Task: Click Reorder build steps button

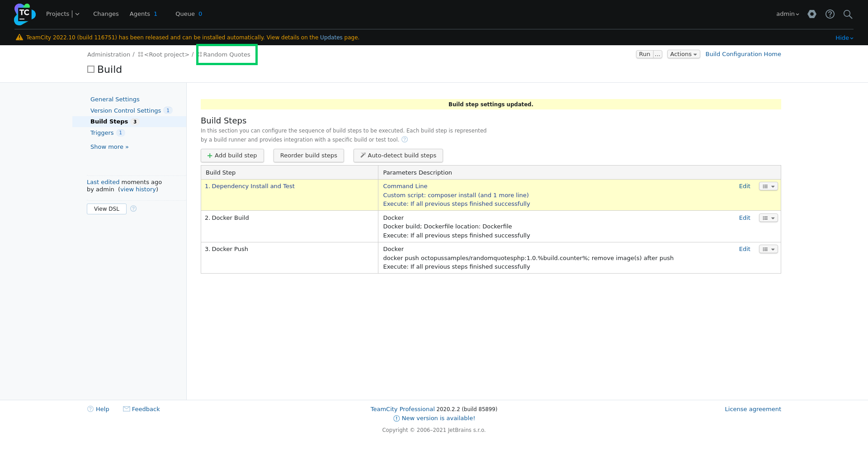Action: pos(309,156)
